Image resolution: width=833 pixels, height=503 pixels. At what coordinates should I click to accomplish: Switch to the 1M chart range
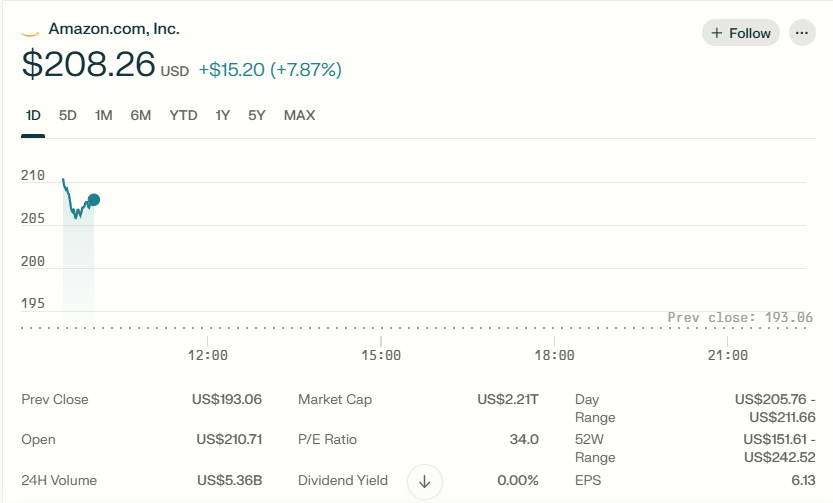104,115
